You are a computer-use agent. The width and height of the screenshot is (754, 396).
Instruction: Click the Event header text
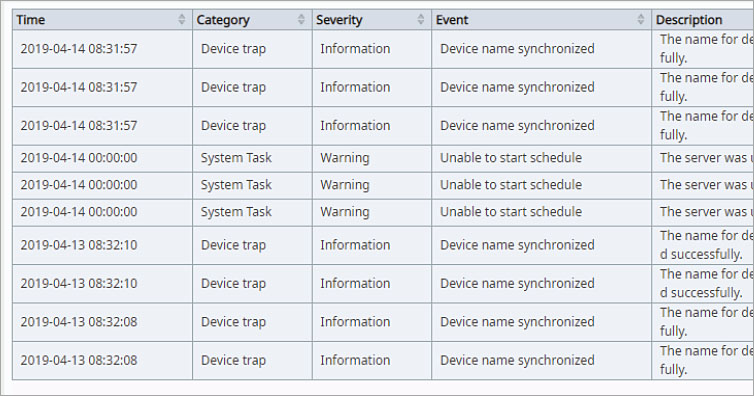(452, 20)
